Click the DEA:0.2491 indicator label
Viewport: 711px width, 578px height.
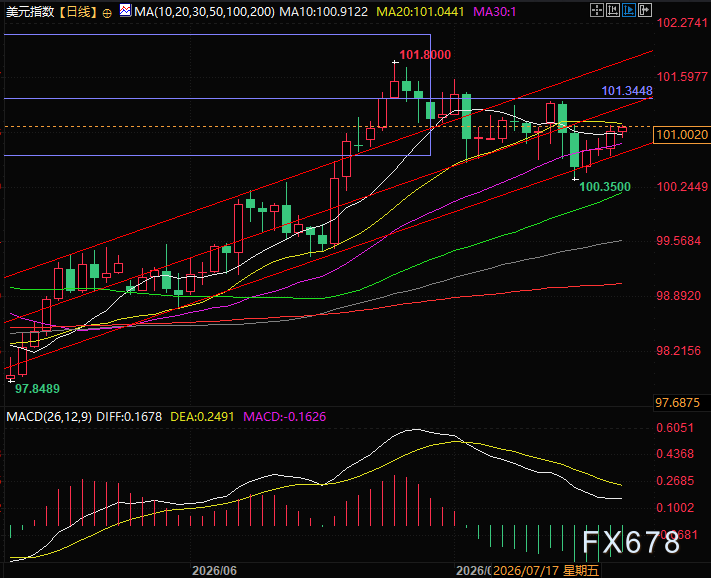tap(202, 417)
